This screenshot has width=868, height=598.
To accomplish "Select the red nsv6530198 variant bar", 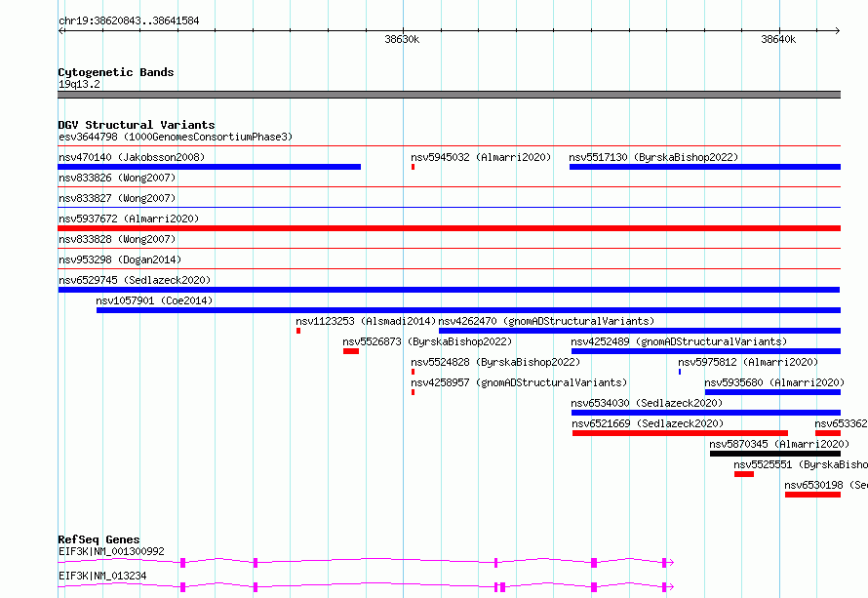I will [x=812, y=495].
